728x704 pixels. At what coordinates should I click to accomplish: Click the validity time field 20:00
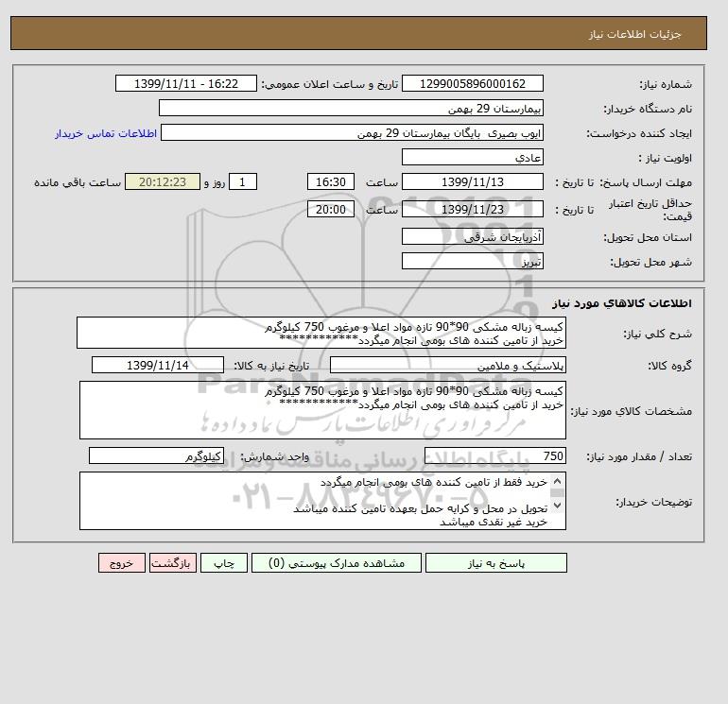331,209
